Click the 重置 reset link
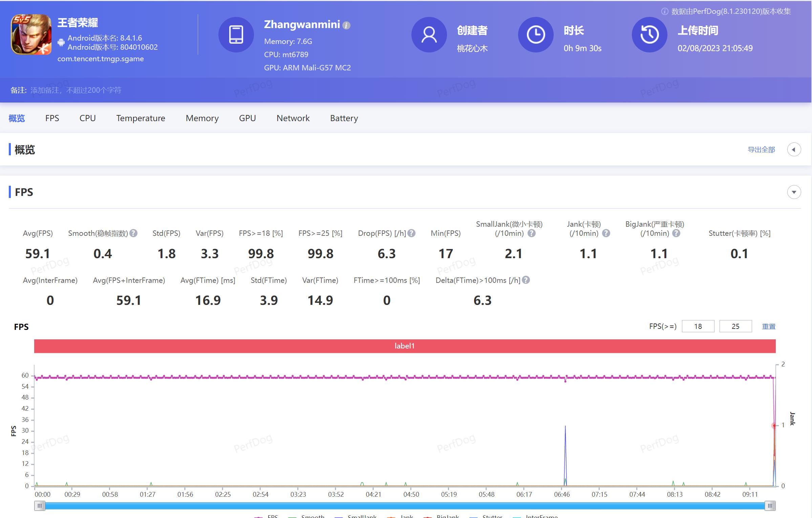812x518 pixels. point(768,326)
